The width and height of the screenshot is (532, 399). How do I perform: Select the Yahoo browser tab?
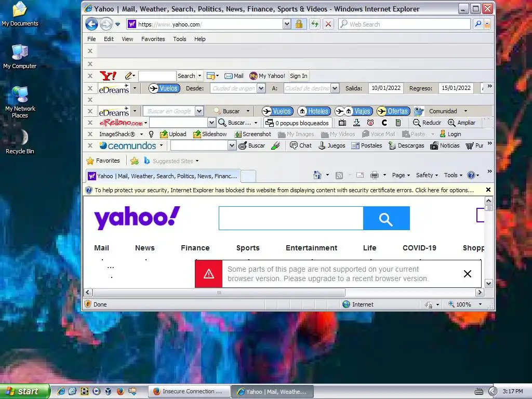pyautogui.click(x=163, y=176)
